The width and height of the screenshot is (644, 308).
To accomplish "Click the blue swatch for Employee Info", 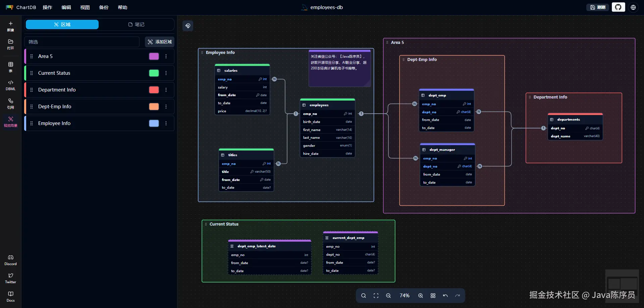I will [x=154, y=123].
